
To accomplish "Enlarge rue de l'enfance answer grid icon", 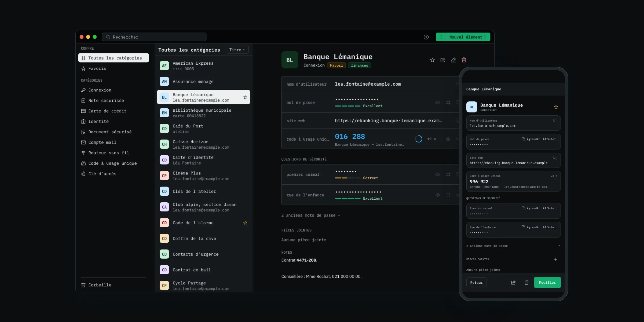I will click(448, 195).
